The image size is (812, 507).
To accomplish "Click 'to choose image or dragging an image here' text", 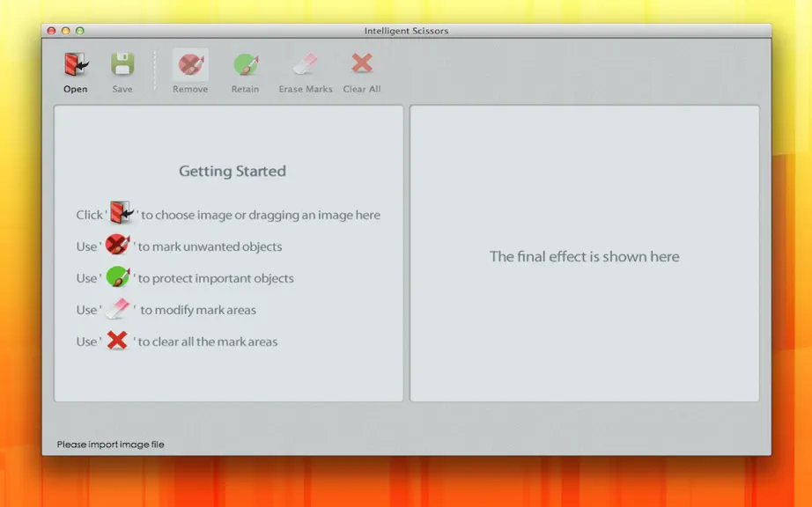I will (x=261, y=215).
